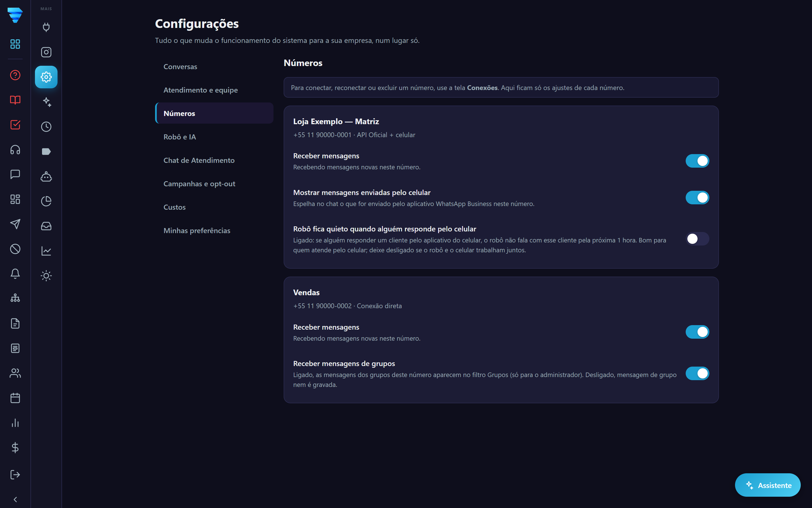812x508 pixels.
Task: Open the clock history icon
Action: coord(46,127)
